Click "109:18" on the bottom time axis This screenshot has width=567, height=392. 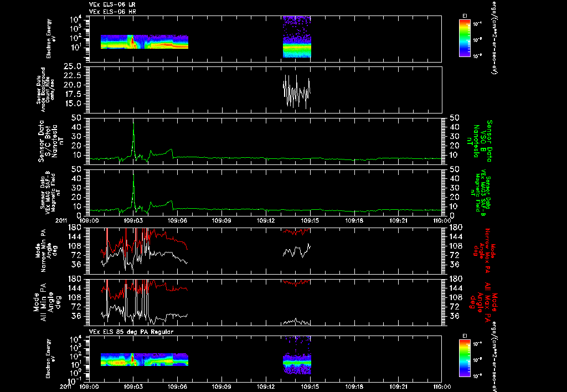pos(355,386)
